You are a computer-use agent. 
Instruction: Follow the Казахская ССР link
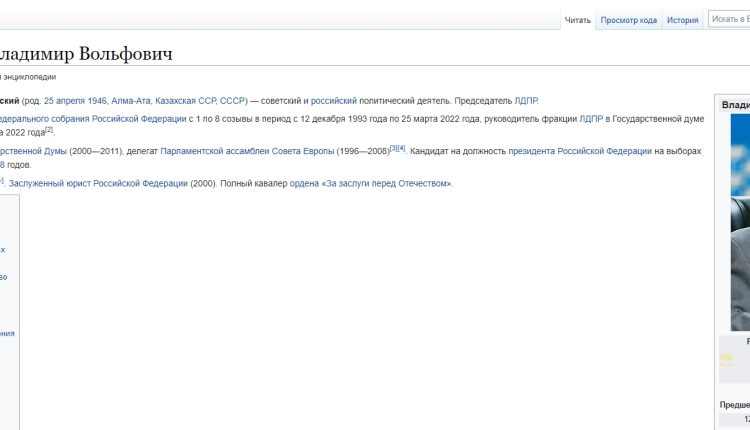(185, 101)
